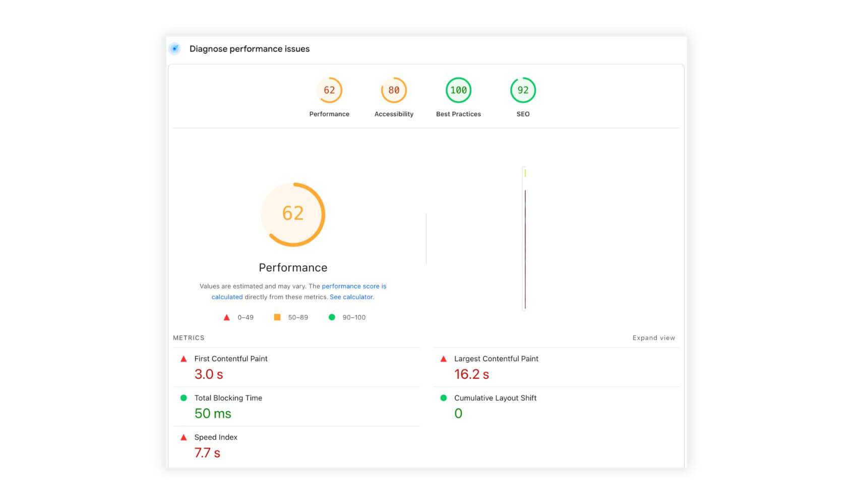Click the red triangle beside Speed Index
Viewport: 853px width, 504px height.
184,437
